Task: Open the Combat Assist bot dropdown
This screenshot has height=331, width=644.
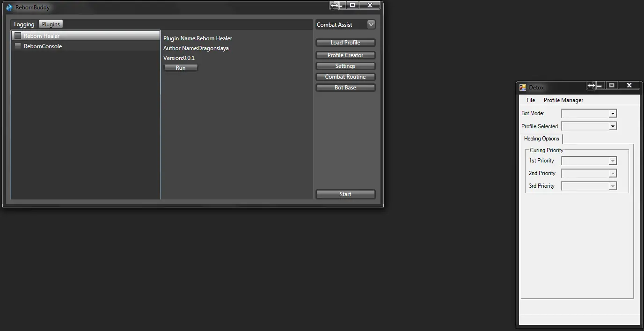Action: (371, 24)
